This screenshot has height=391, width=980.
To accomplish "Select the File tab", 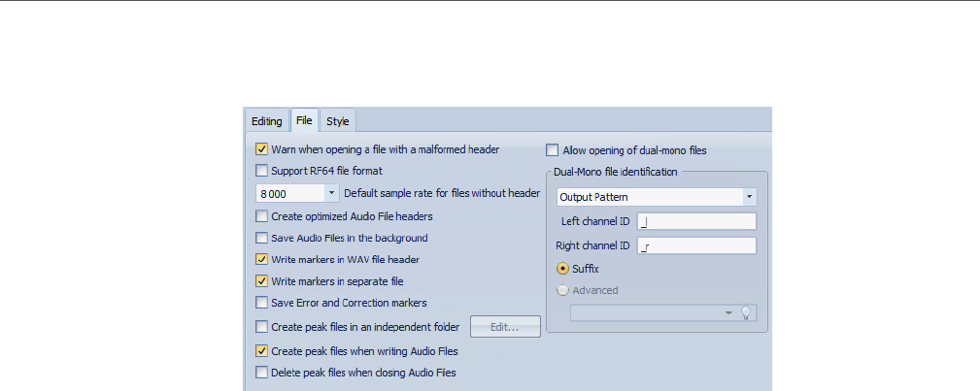I will pyautogui.click(x=304, y=121).
